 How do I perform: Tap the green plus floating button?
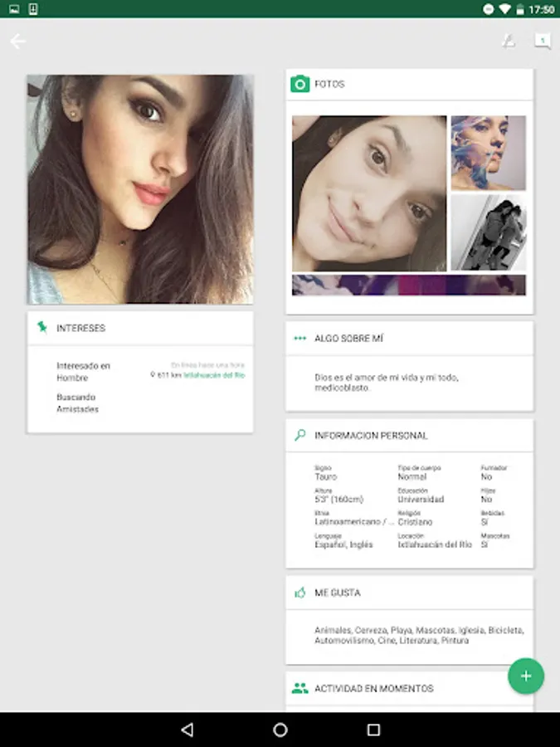click(526, 676)
